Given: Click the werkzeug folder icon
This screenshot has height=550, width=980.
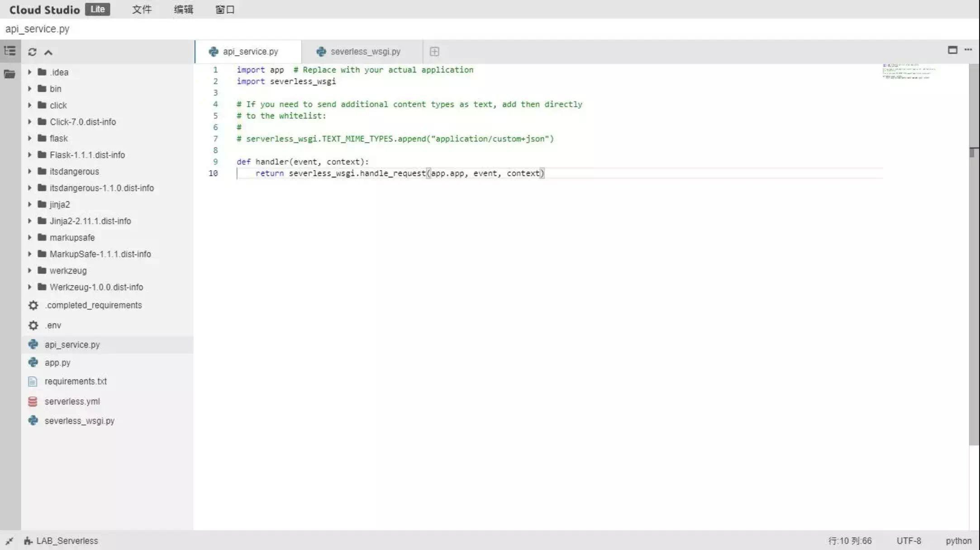Looking at the screenshot, I should 42,270.
